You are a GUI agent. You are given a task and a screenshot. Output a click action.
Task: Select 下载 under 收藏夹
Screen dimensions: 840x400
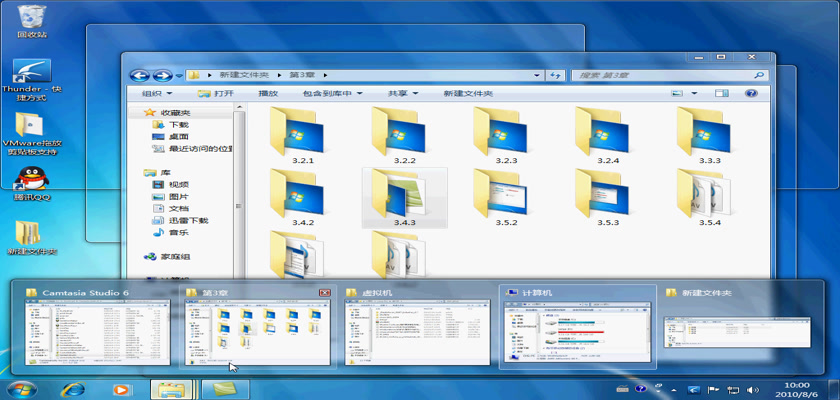click(x=178, y=125)
